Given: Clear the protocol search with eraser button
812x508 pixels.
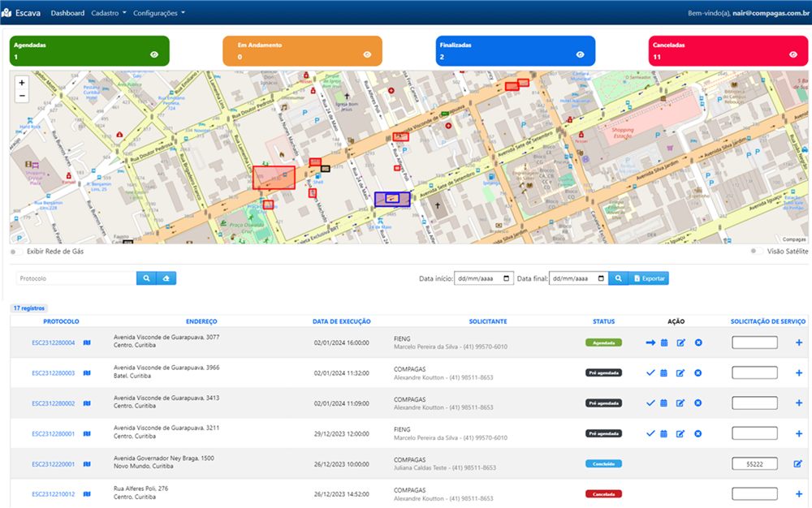Looking at the screenshot, I should (166, 278).
